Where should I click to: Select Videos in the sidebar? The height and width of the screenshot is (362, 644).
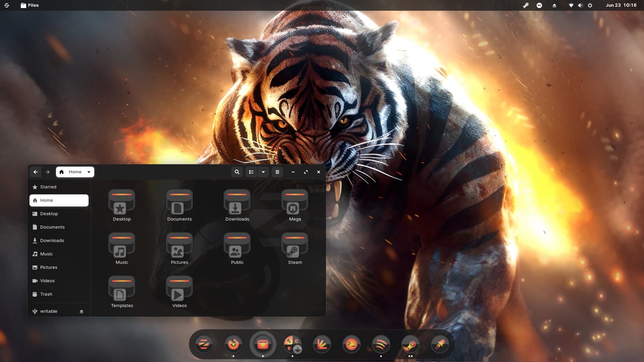pos(59,281)
